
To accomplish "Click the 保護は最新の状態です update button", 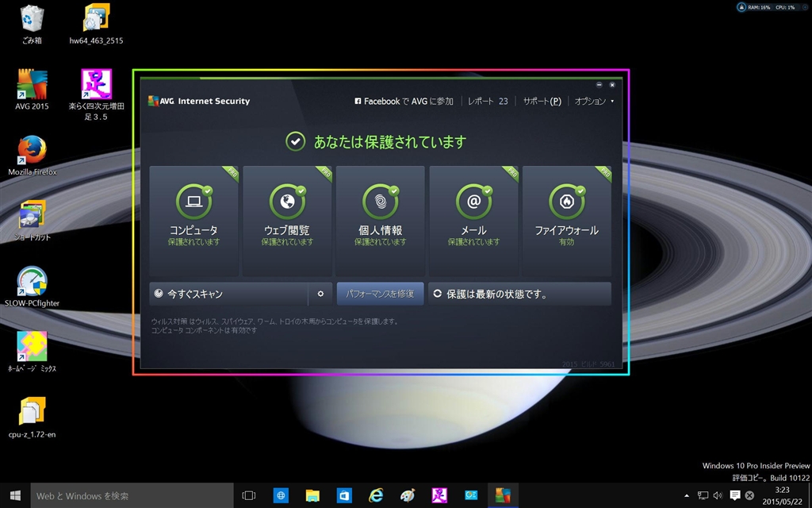I will click(x=519, y=294).
